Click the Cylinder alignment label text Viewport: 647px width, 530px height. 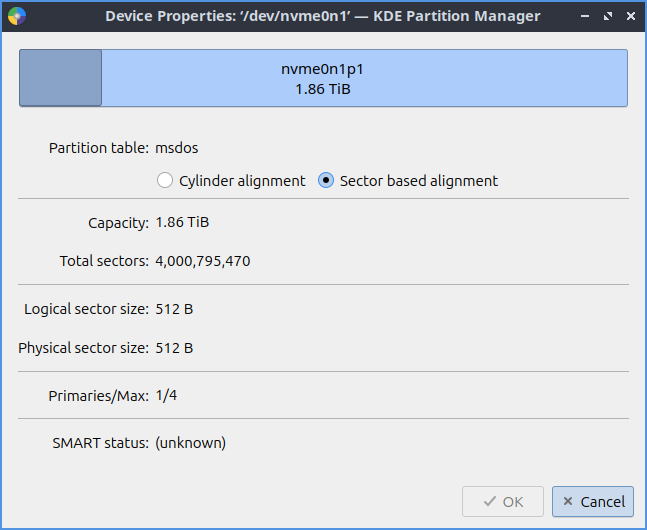pyautogui.click(x=242, y=181)
